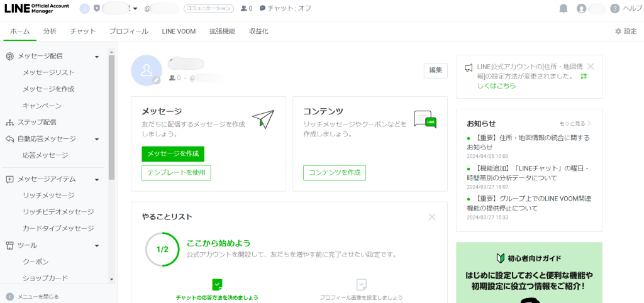Open the 拡張機能 tab
The height and width of the screenshot is (303, 644).
click(222, 31)
